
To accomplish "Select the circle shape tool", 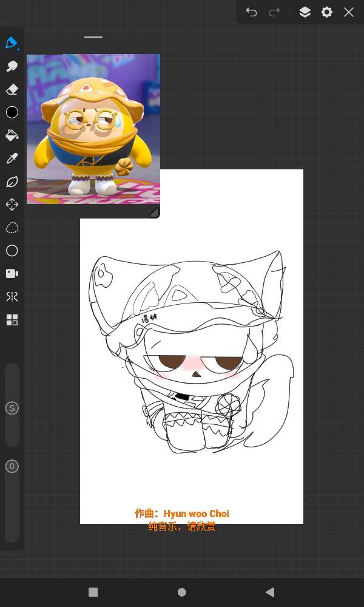I will [x=12, y=251].
